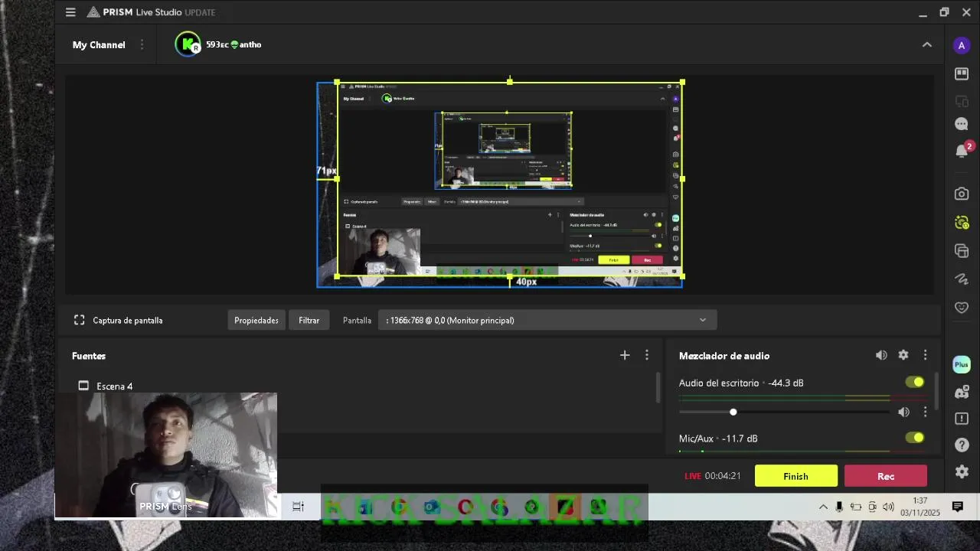The width and height of the screenshot is (980, 551).
Task: Open the Plus subscription badge
Action: click(x=962, y=364)
